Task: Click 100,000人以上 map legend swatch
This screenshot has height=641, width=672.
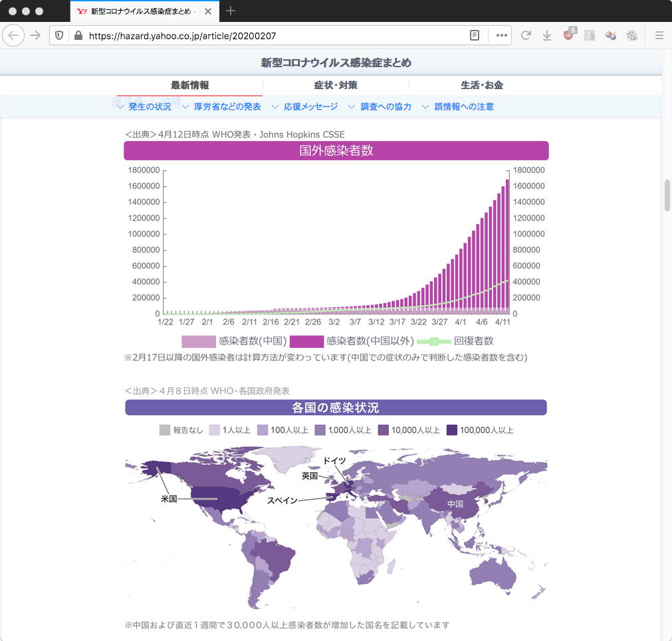Action: coord(452,430)
